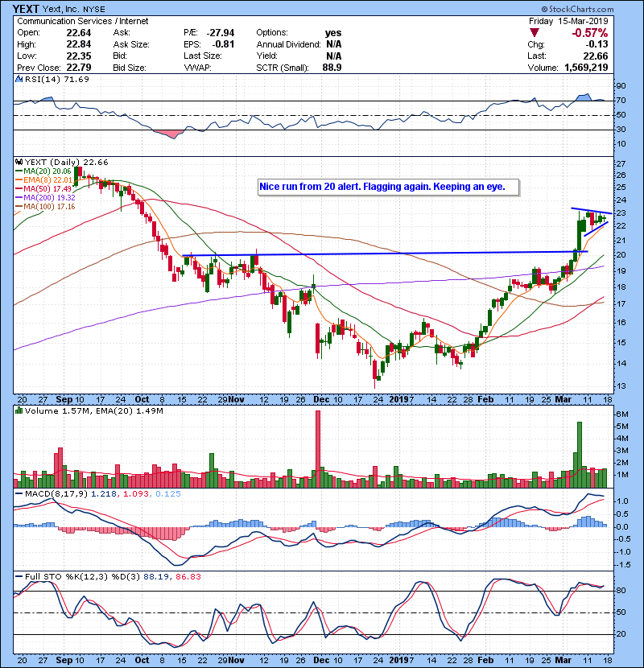The width and height of the screenshot is (644, 668).
Task: Click the Full STO legend icon
Action: click(x=19, y=578)
